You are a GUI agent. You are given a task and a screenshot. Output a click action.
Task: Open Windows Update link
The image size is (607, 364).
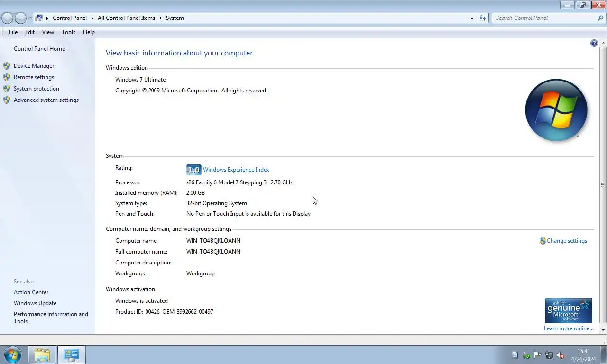(35, 303)
